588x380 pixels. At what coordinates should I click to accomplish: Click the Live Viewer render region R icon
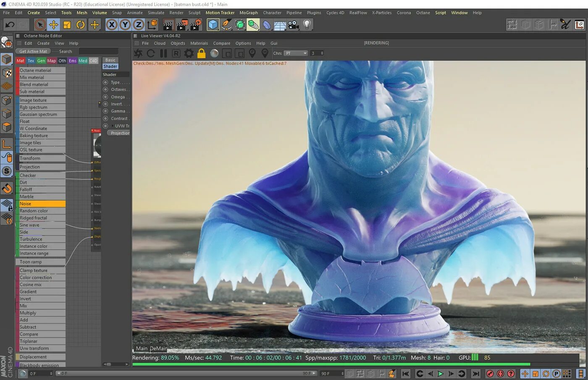tap(176, 53)
